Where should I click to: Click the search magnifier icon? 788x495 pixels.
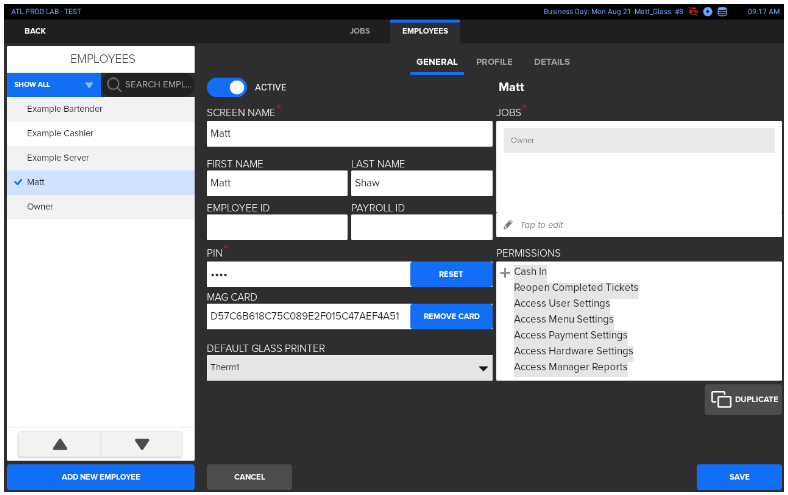(114, 85)
